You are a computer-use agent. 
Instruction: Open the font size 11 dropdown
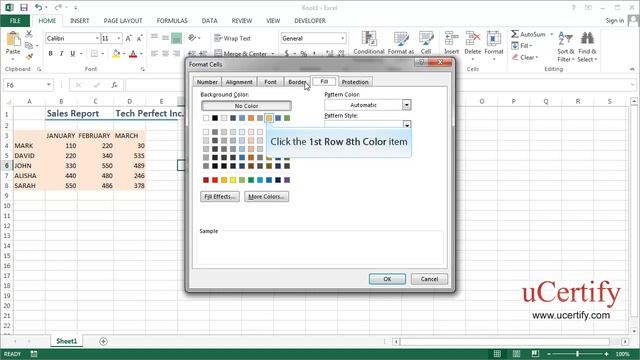(x=119, y=38)
